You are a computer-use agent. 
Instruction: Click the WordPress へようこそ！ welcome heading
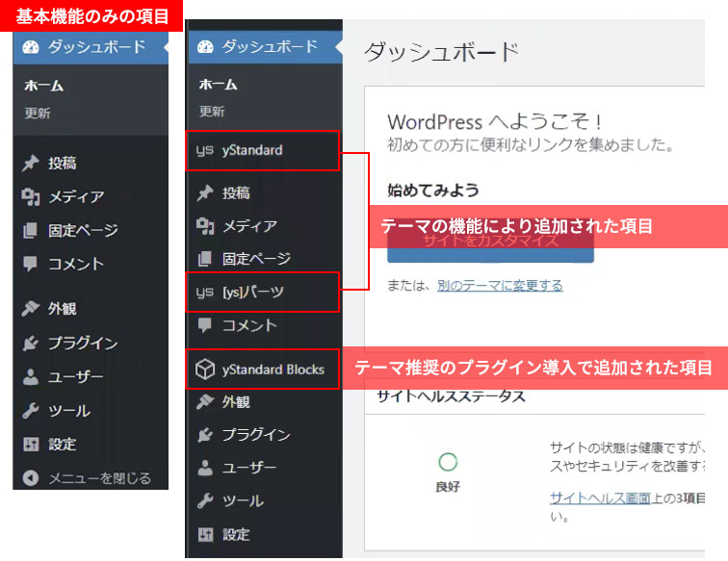[x=495, y=122]
